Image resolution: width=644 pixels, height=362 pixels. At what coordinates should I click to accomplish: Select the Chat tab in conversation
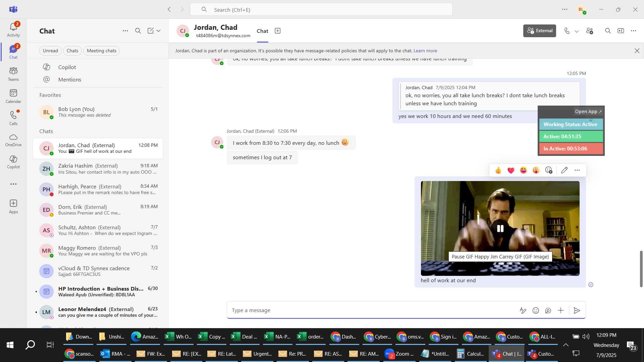(x=262, y=31)
